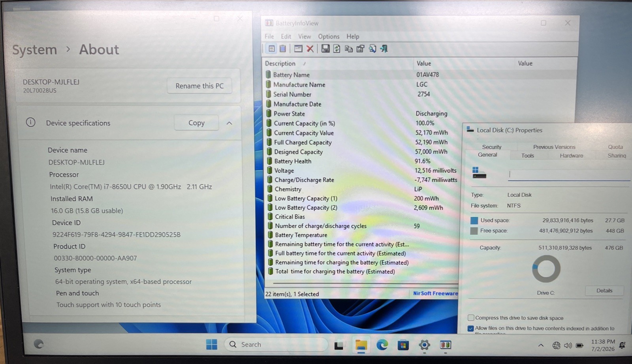Click the drive C usage donut chart
Viewport: 632px width, 364px height.
click(x=546, y=268)
